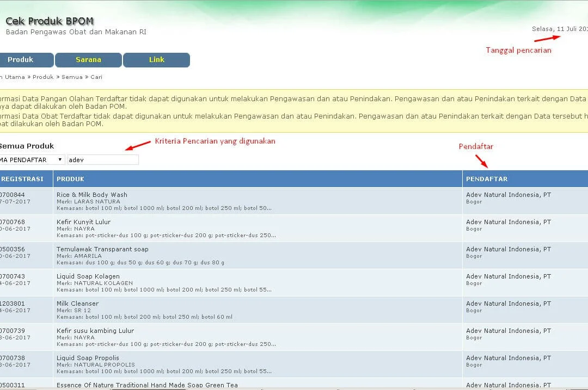The height and width of the screenshot is (390, 588).
Task: Click the PENDAFTAR column header
Action: (x=487, y=179)
